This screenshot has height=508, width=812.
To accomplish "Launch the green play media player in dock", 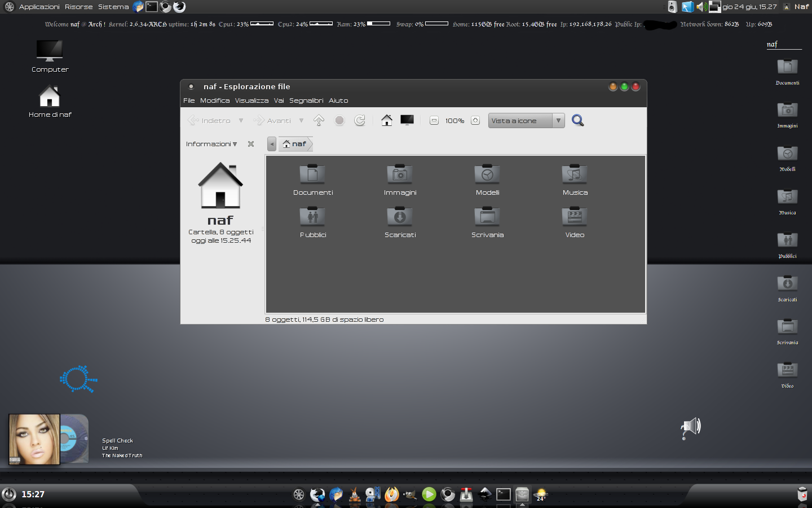I will click(x=429, y=495).
